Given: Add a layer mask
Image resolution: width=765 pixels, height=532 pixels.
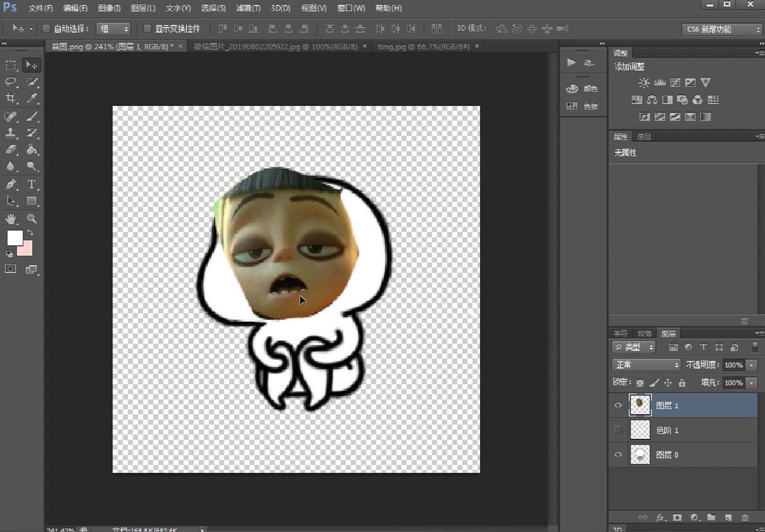Looking at the screenshot, I should [677, 518].
